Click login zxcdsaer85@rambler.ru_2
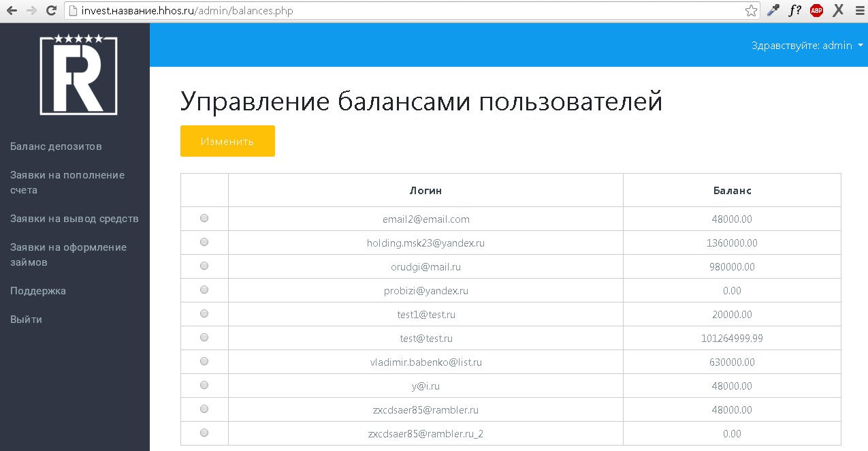The width and height of the screenshot is (868, 451). click(425, 434)
